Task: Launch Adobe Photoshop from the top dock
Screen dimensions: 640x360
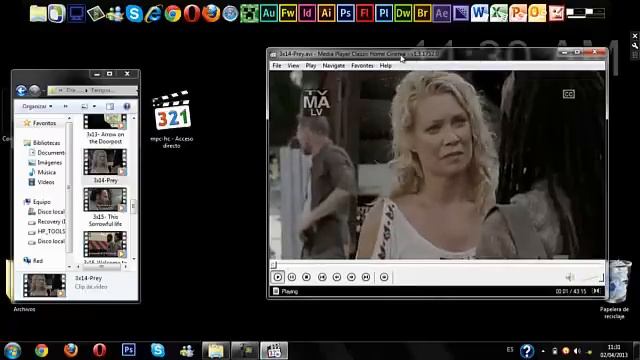Action: pyautogui.click(x=345, y=13)
